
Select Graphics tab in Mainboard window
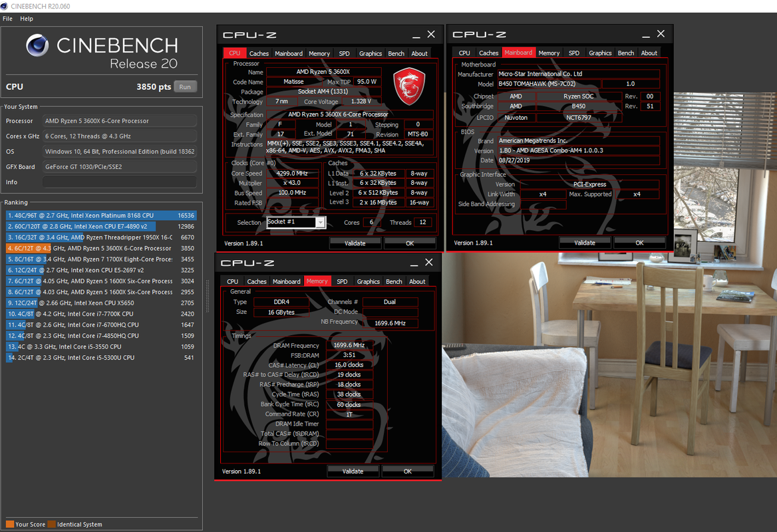[600, 53]
